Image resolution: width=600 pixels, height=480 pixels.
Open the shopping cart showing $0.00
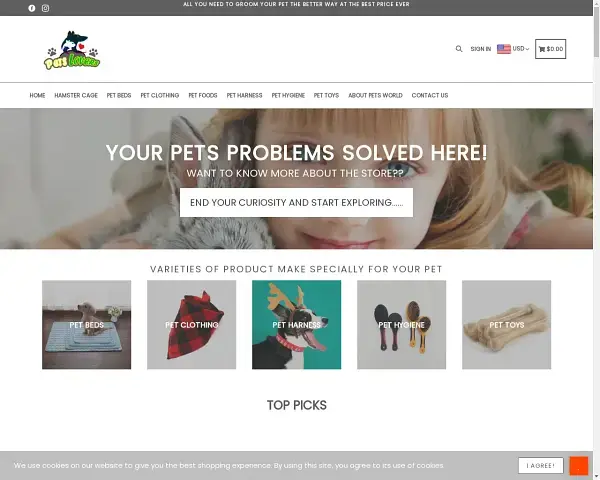point(550,49)
